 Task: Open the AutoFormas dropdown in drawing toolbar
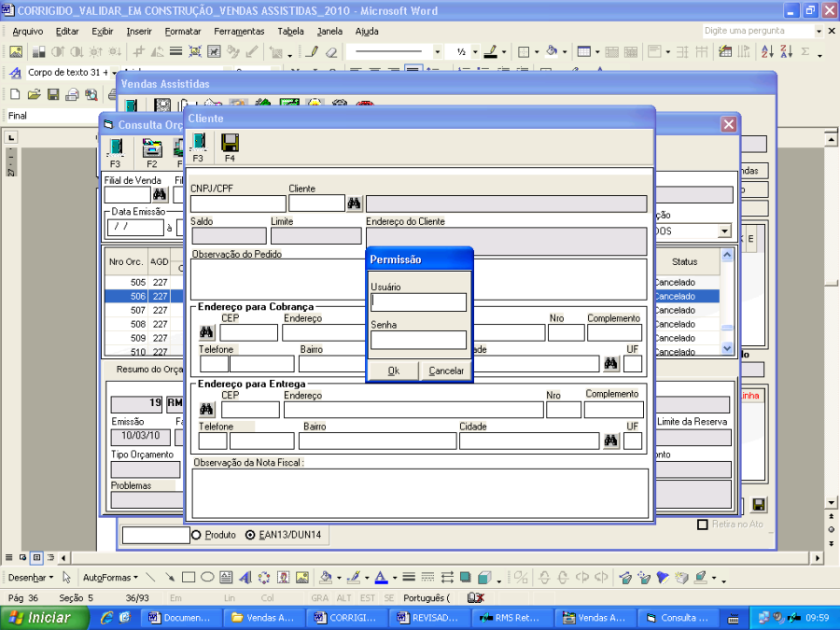click(110, 578)
